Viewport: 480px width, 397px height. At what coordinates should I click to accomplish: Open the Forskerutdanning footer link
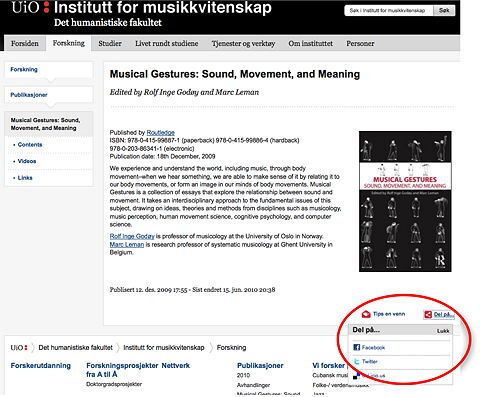[41, 366]
